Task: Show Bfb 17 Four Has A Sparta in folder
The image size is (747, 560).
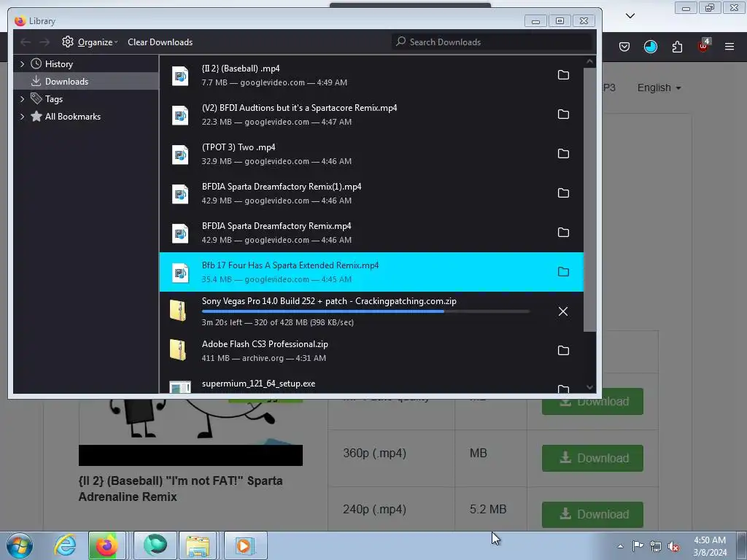Action: tap(563, 271)
